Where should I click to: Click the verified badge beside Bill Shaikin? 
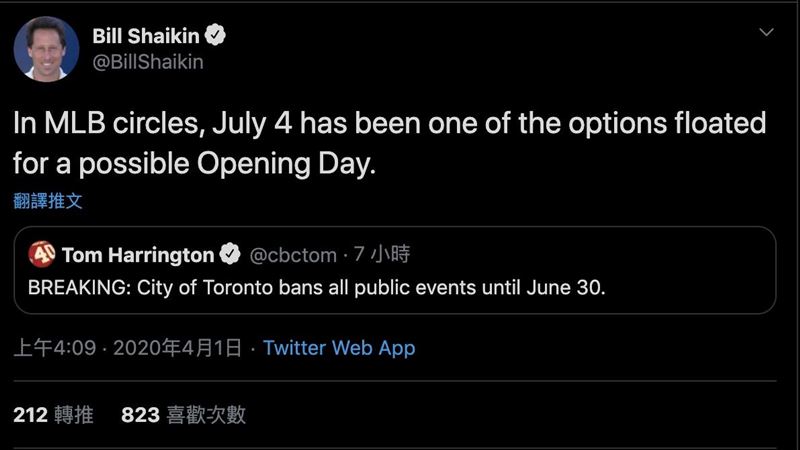(x=215, y=35)
